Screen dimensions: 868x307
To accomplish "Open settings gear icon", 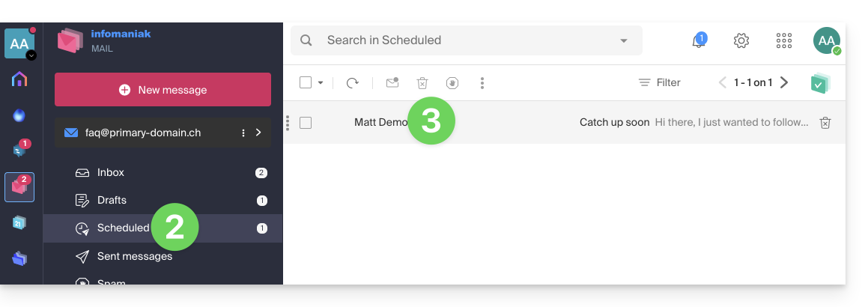I will [x=741, y=41].
